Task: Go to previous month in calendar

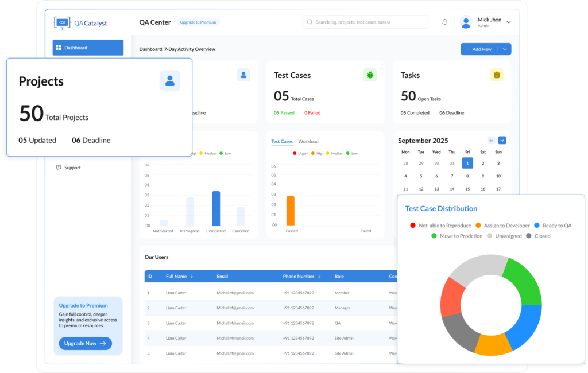Action: pyautogui.click(x=491, y=140)
